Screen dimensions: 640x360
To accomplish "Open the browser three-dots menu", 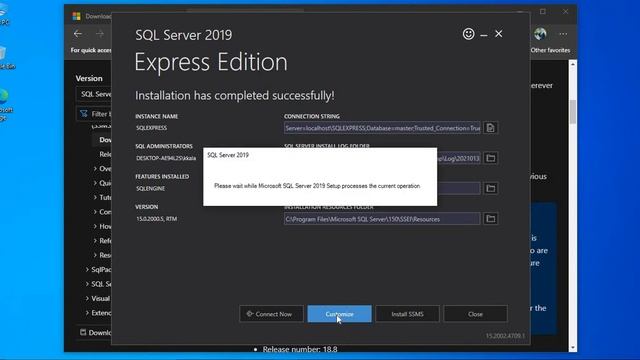I will [x=563, y=34].
